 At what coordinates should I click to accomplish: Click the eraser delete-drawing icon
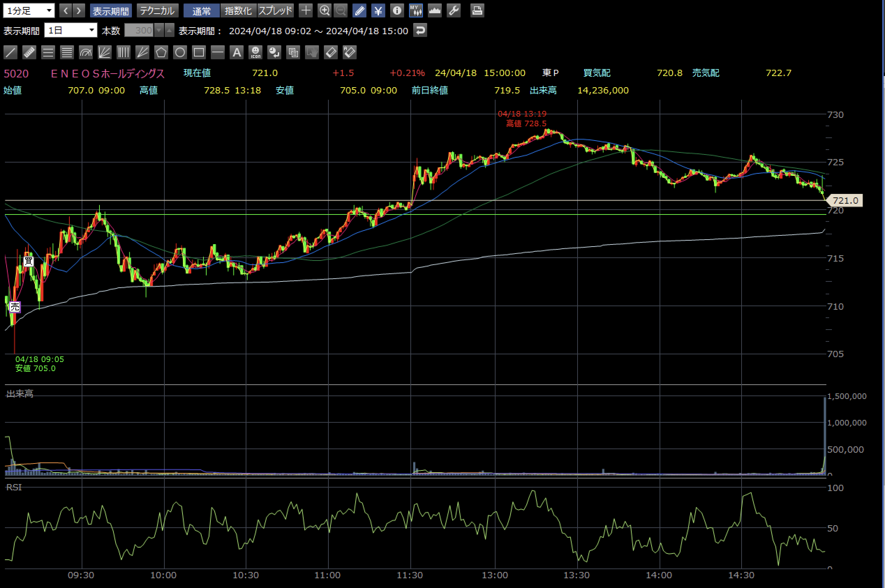(x=331, y=52)
